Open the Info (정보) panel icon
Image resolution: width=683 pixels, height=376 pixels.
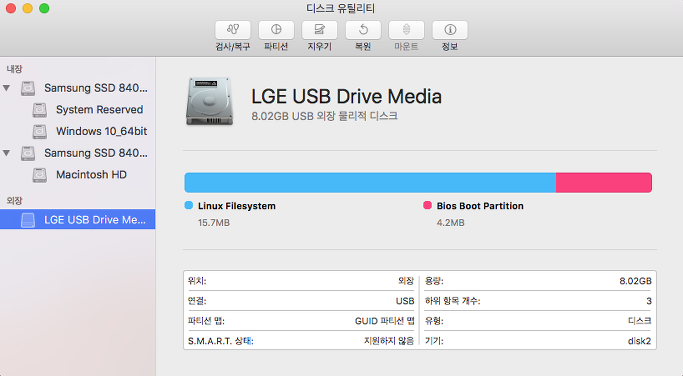(450, 30)
